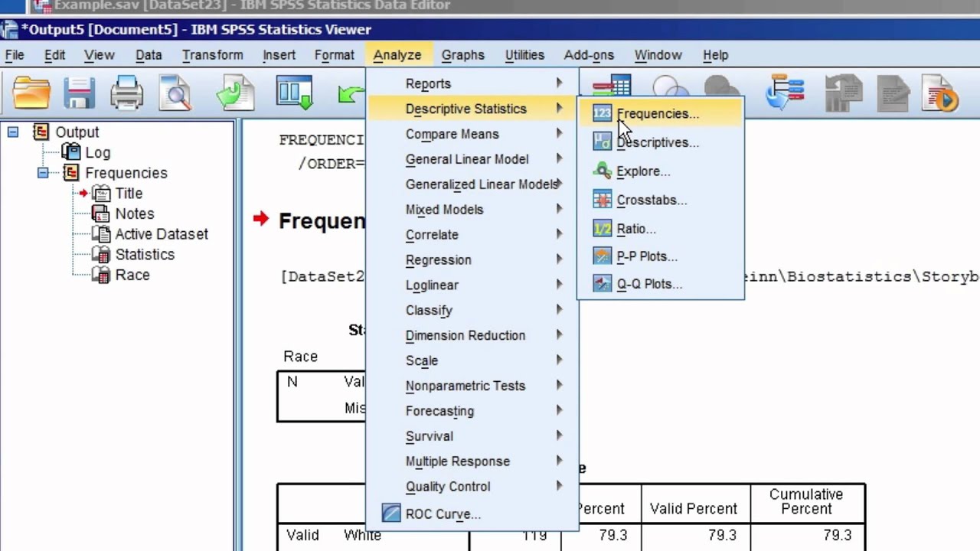
Task: Click the Frequencies book icon in outline
Action: coord(71,173)
